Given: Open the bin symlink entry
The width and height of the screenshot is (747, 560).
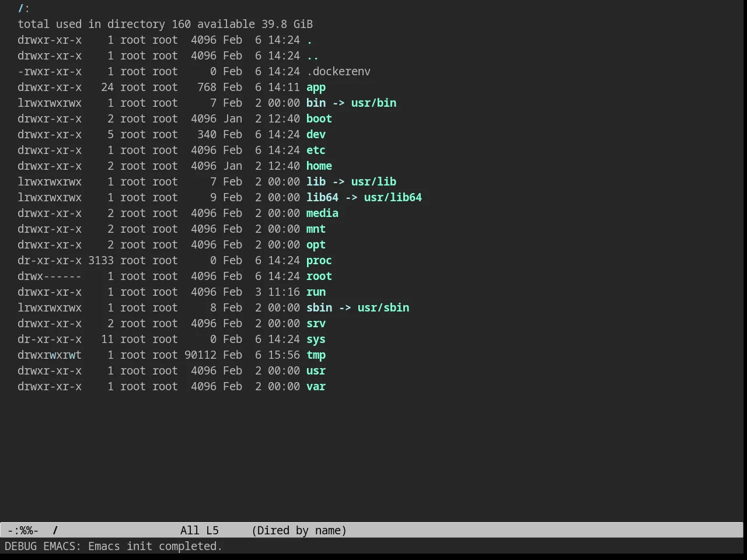Looking at the screenshot, I should (x=316, y=103).
